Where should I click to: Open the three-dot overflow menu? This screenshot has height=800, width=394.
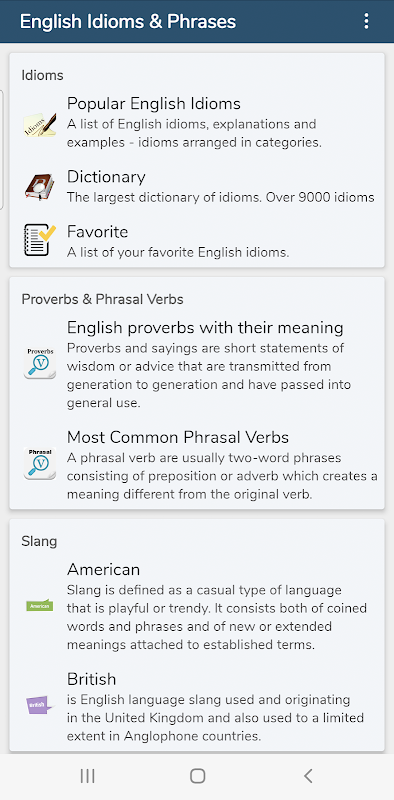tap(366, 21)
